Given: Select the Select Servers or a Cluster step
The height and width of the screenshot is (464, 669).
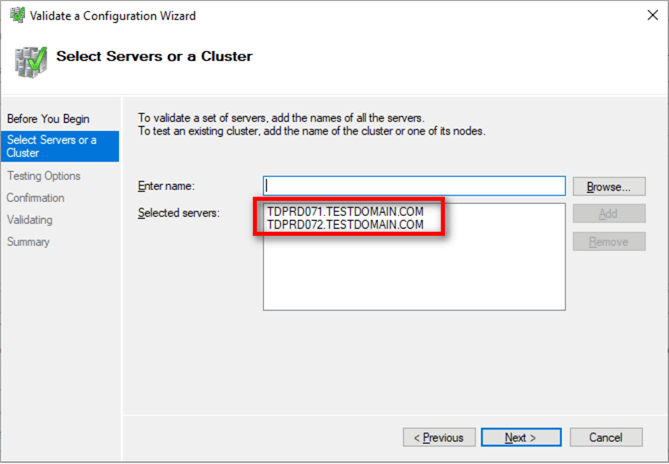Looking at the screenshot, I should coord(52,146).
